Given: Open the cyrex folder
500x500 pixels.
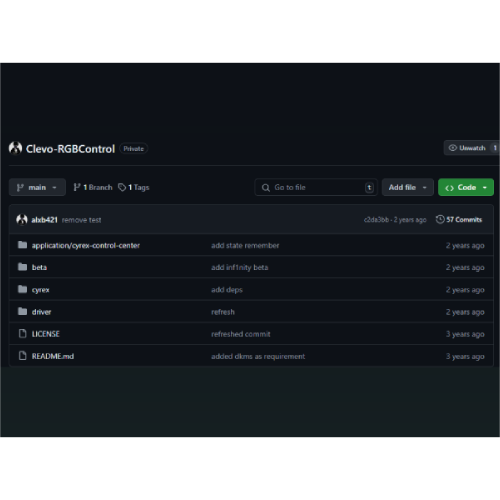Looking at the screenshot, I should 40,290.
